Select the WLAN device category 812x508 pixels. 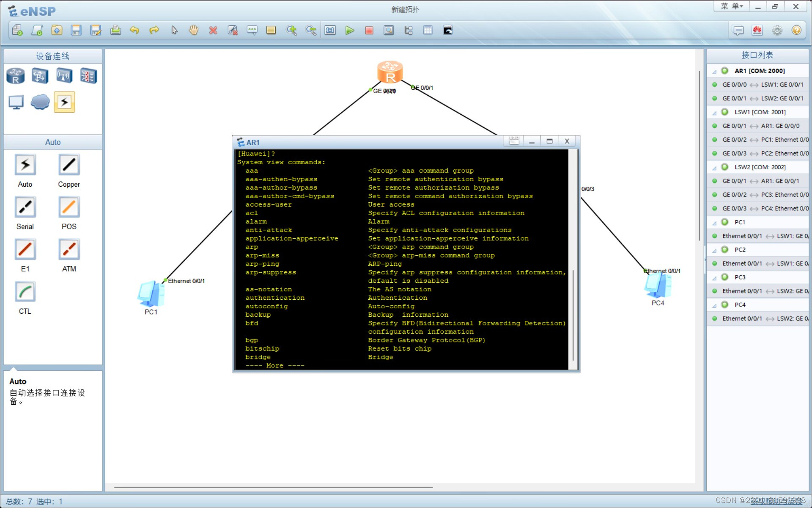(64, 76)
